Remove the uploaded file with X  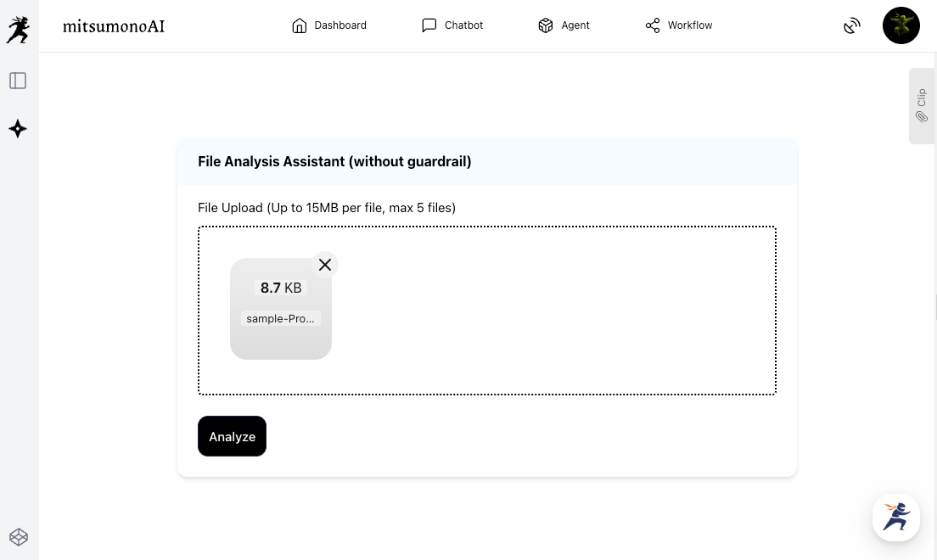tap(325, 265)
